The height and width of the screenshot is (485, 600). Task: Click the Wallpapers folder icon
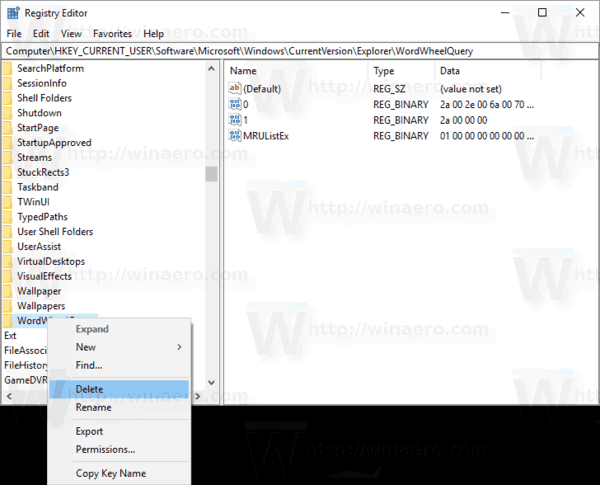pos(8,306)
